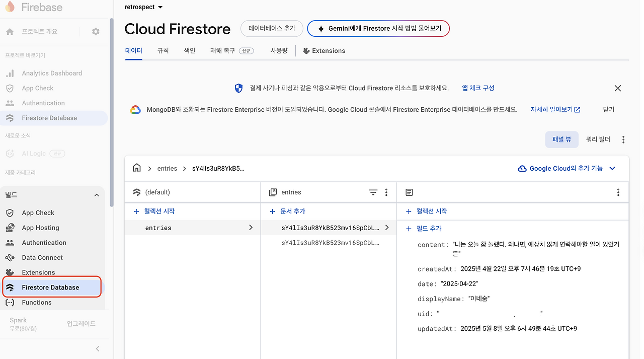Click 컬렉션 시작 in the document panel

point(426,211)
